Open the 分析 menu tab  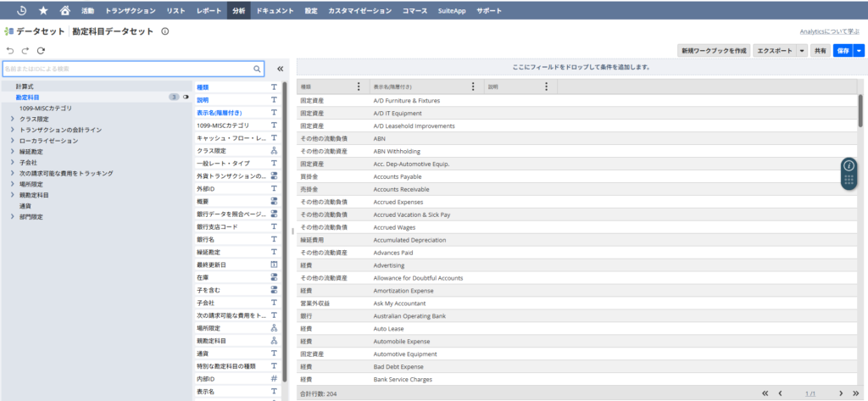tap(238, 11)
